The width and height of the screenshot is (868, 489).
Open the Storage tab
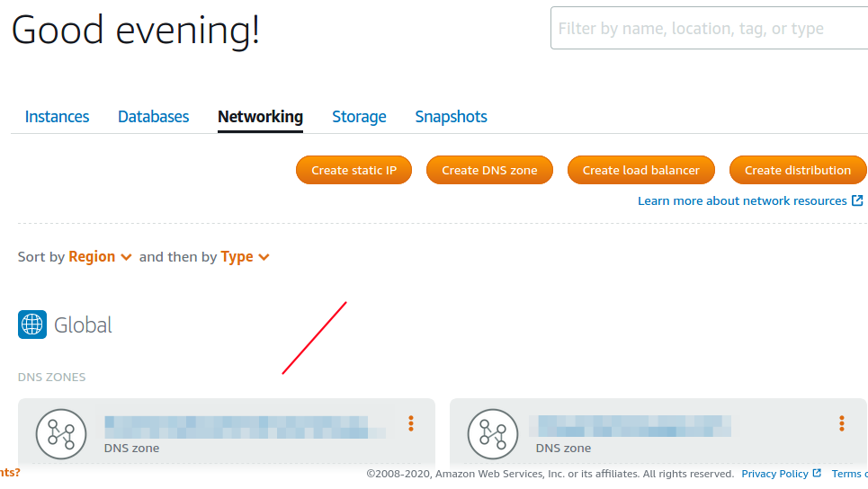tap(359, 117)
